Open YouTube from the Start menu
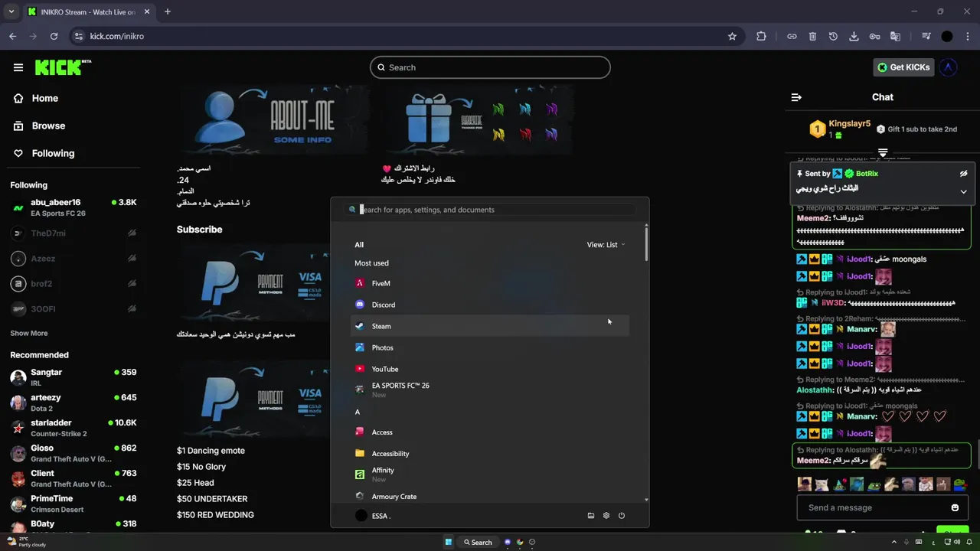The image size is (980, 551). pyautogui.click(x=490, y=369)
